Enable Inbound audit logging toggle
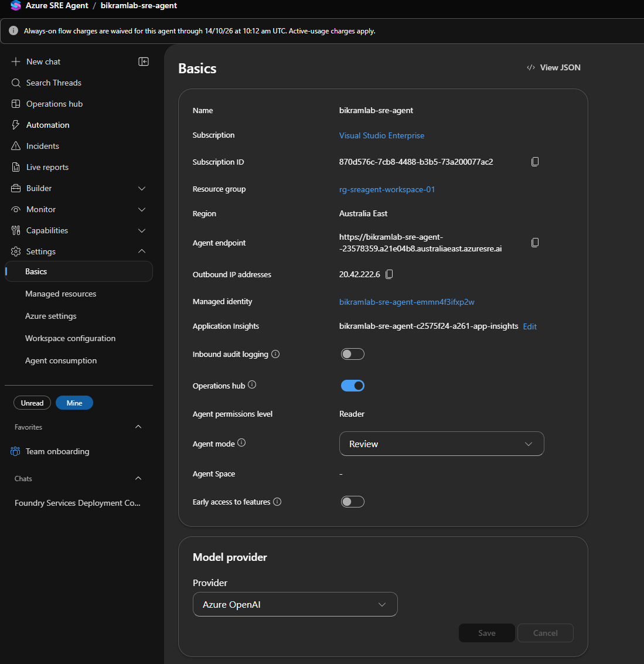Image resolution: width=644 pixels, height=664 pixels. click(x=353, y=354)
